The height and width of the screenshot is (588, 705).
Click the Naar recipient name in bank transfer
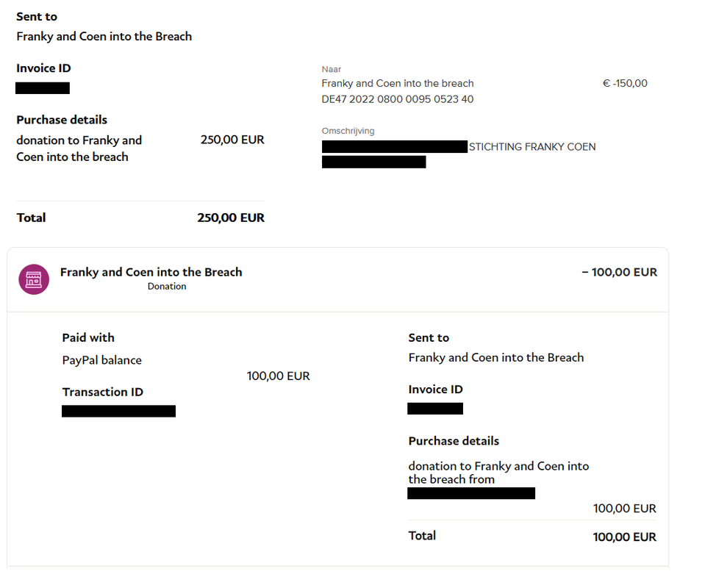click(x=398, y=83)
